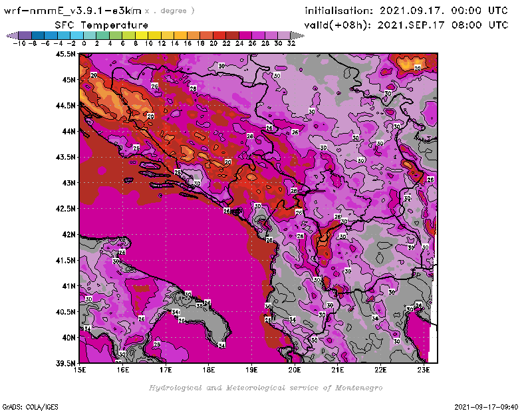
Task: Click the '45.5N' latitude axis label
Action: [x=66, y=54]
